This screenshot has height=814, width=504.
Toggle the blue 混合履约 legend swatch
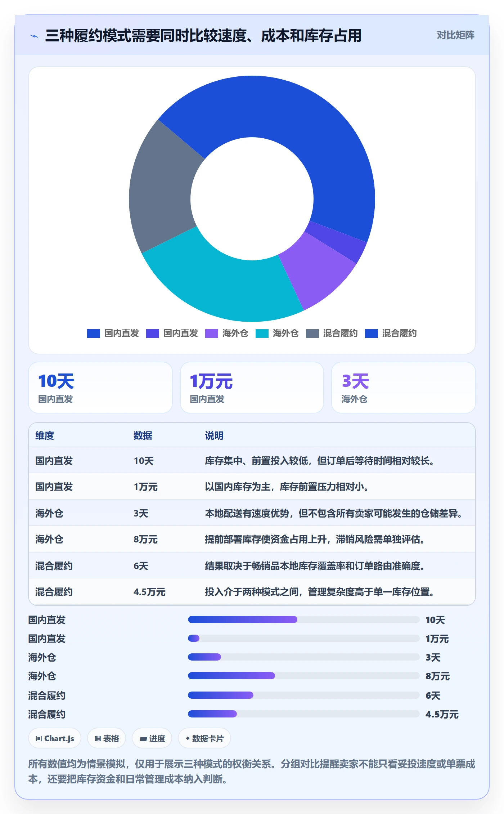tap(372, 334)
